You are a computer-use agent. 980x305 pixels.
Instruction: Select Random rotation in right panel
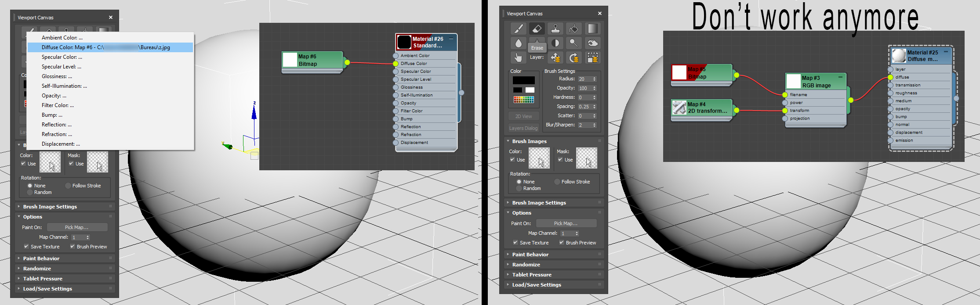(x=519, y=188)
